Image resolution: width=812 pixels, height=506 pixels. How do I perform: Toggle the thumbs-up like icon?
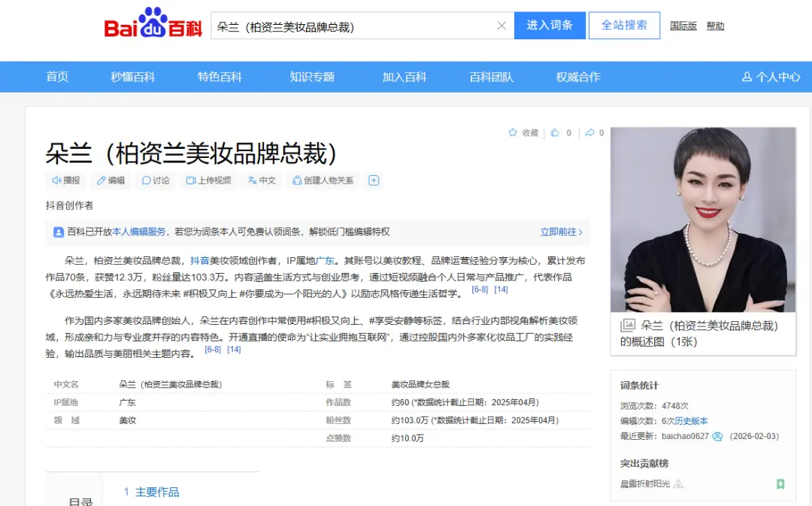click(x=555, y=133)
